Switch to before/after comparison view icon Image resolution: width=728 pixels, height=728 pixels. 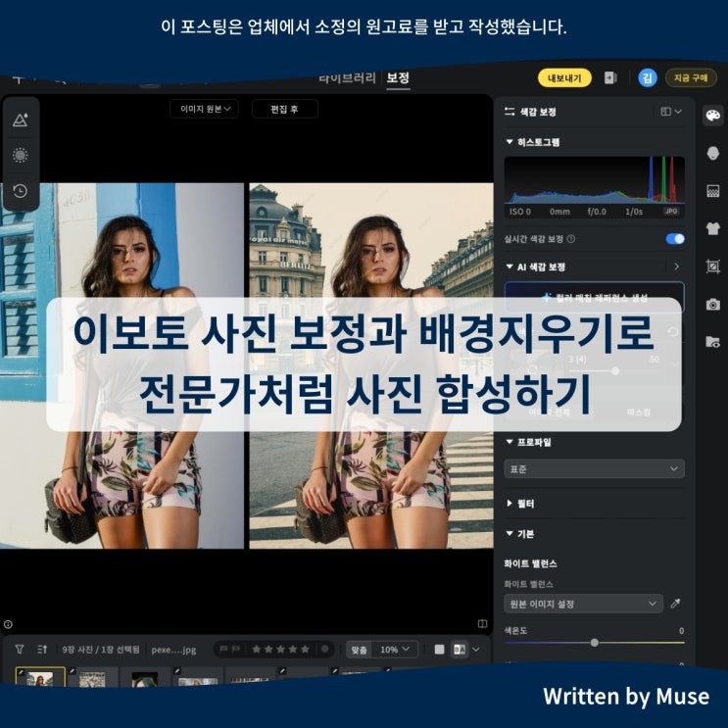pos(460,649)
